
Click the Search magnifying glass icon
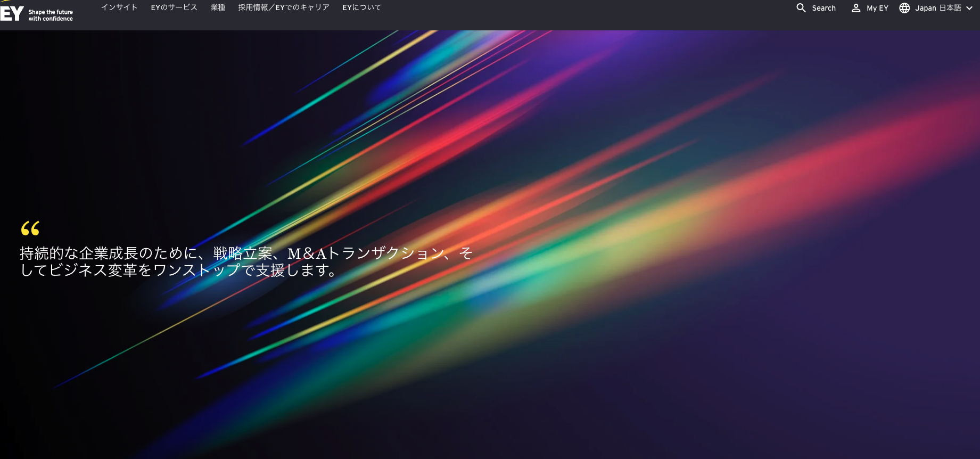click(x=801, y=8)
